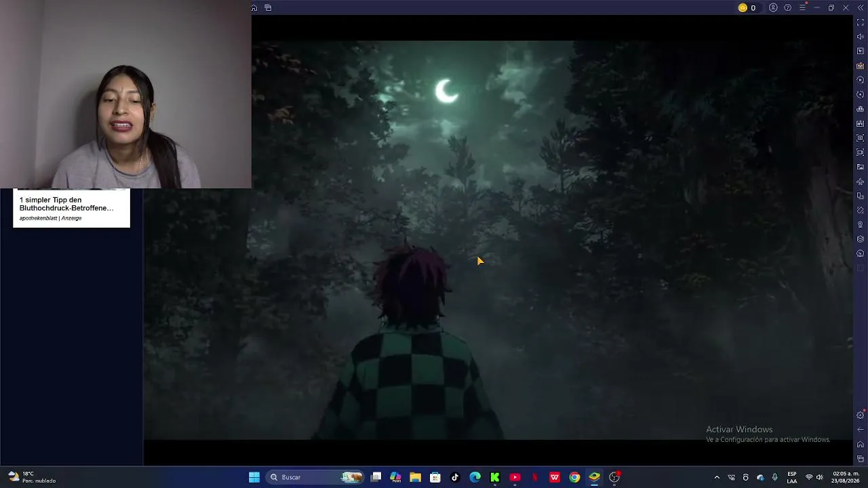Open Microsoft Store from the taskbar
Viewport: 868px width, 488px height.
pyautogui.click(x=435, y=477)
